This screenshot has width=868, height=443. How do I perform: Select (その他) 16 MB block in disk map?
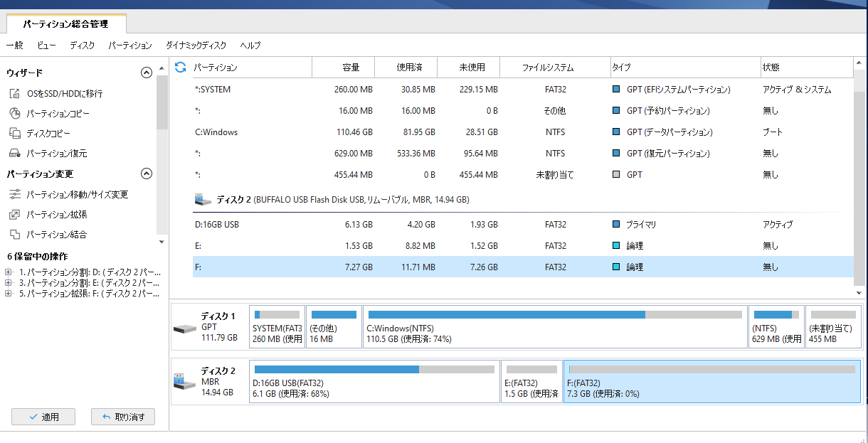334,327
